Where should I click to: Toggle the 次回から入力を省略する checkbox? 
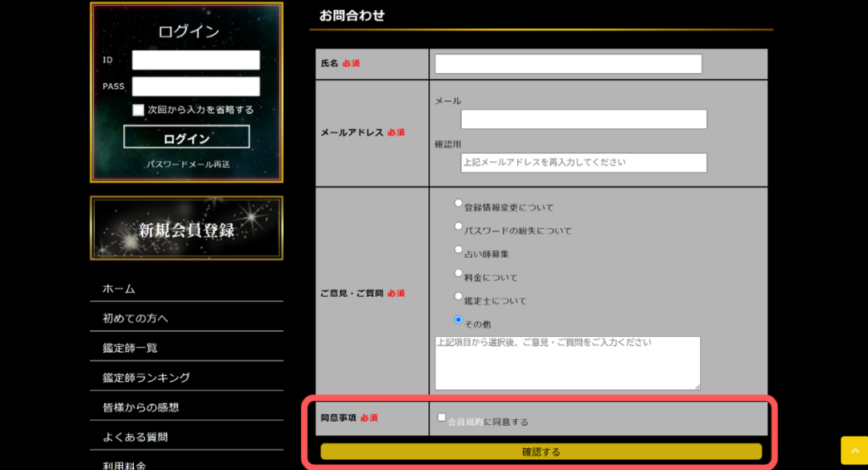point(138,109)
